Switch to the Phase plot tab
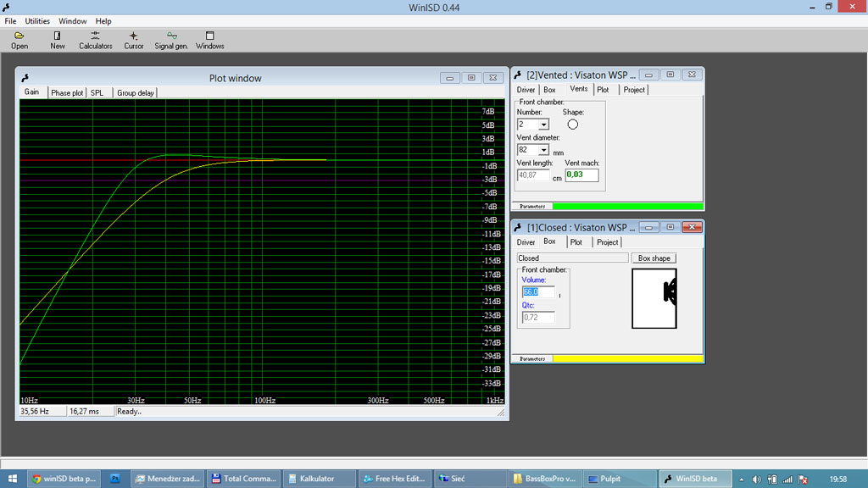This screenshot has height=488, width=868. click(67, 93)
